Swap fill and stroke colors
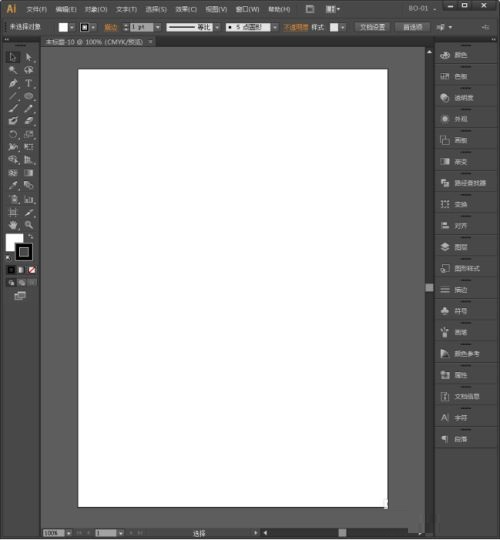The height and width of the screenshot is (540, 500). tap(31, 236)
